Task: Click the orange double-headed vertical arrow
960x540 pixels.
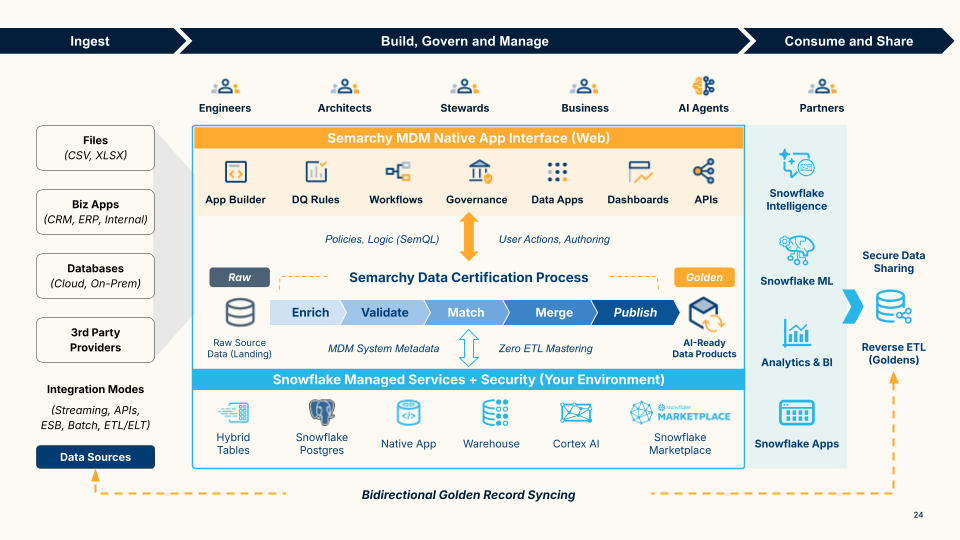Action: point(469,237)
